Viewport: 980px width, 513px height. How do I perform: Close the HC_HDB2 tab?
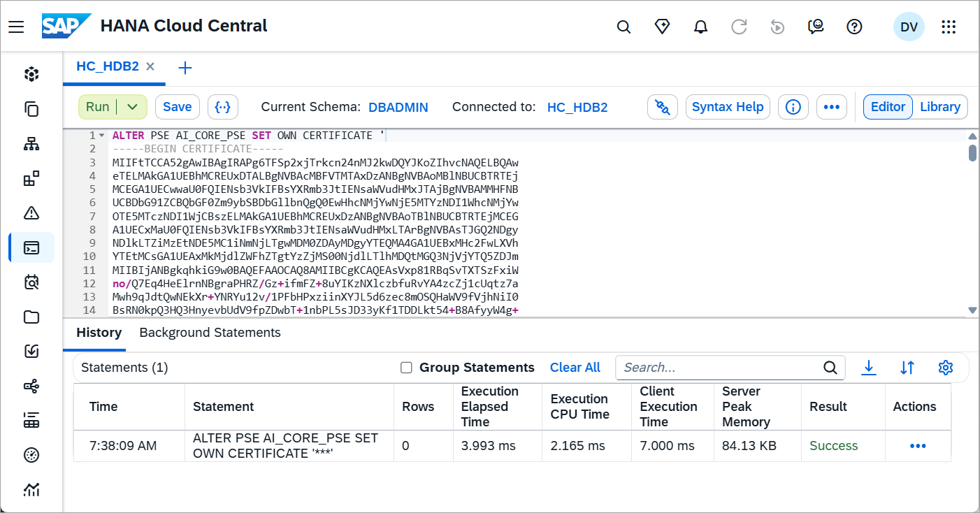(150, 67)
